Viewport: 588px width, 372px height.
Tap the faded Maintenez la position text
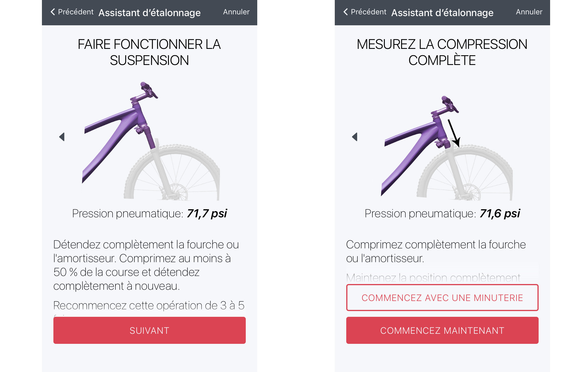click(x=433, y=278)
